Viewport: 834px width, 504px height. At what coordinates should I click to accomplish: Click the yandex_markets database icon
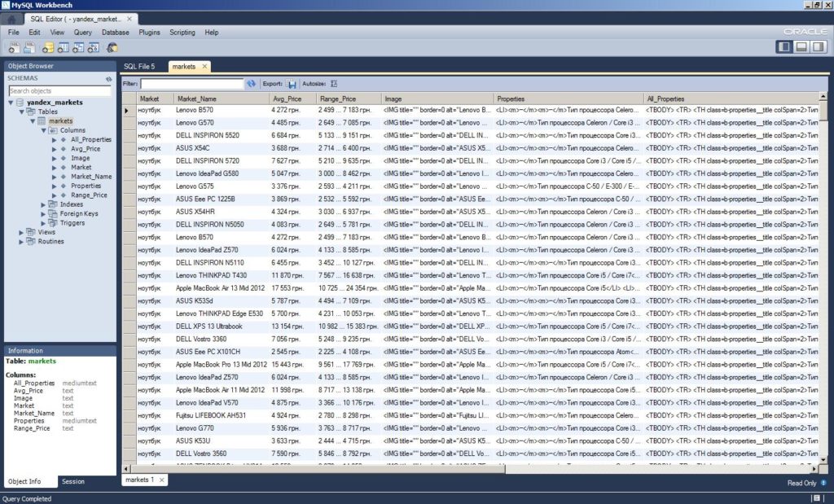[x=20, y=102]
